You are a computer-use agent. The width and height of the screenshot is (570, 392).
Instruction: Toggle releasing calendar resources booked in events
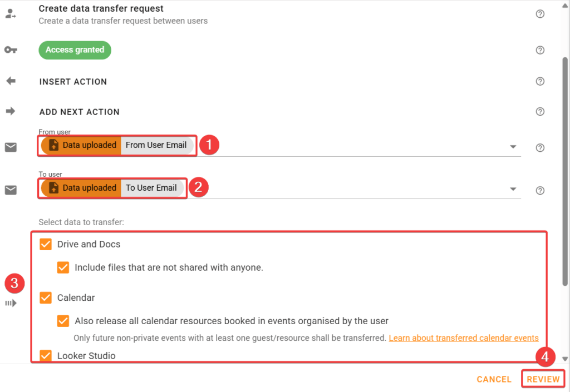click(63, 321)
